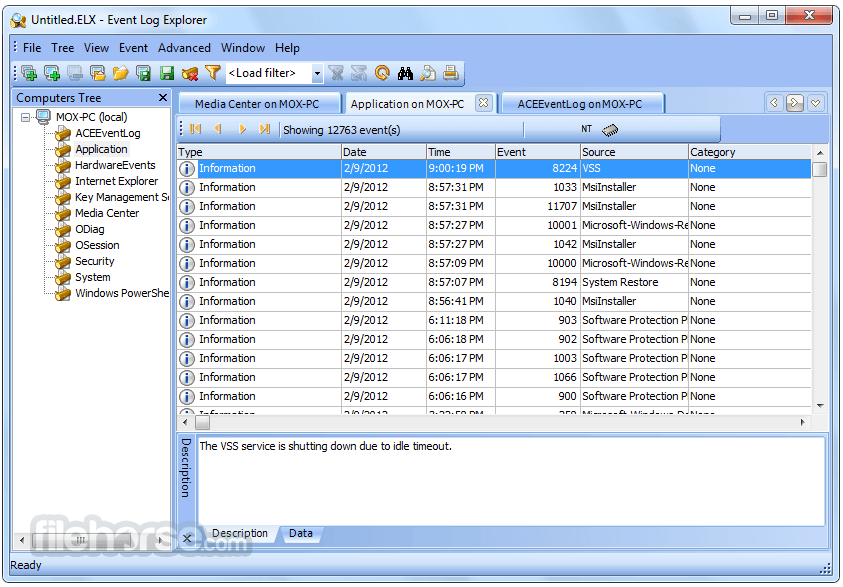The height and width of the screenshot is (587, 843).
Task: Click the binoculars find icon
Action: pyautogui.click(x=405, y=73)
